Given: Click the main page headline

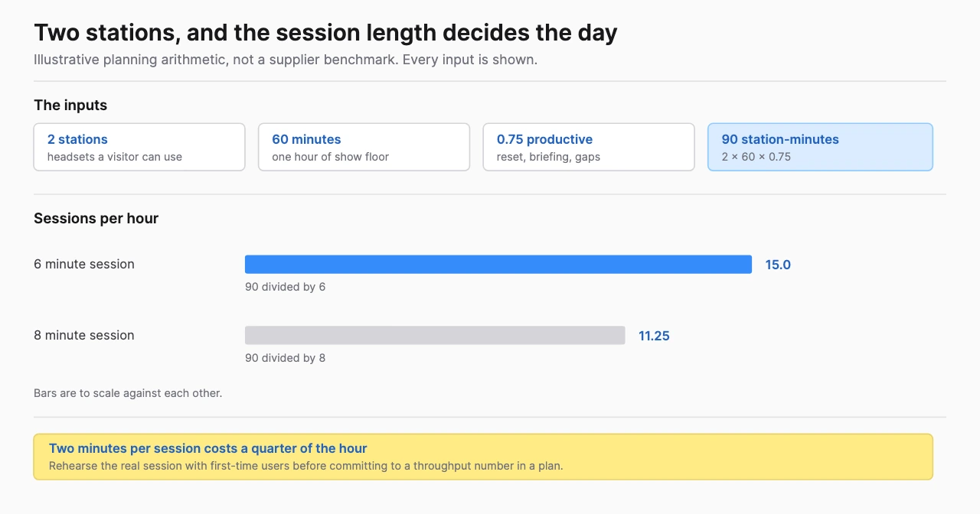Looking at the screenshot, I should click(325, 33).
